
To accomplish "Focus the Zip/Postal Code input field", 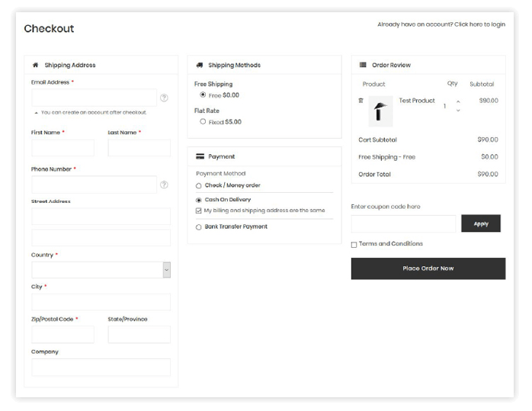I will pos(62,335).
